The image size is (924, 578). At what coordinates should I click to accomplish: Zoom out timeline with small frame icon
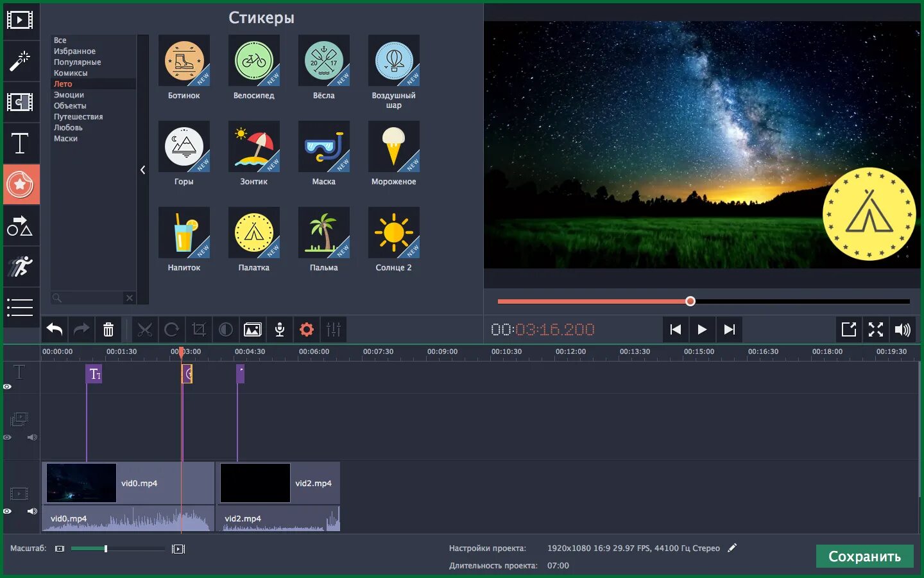(60, 549)
